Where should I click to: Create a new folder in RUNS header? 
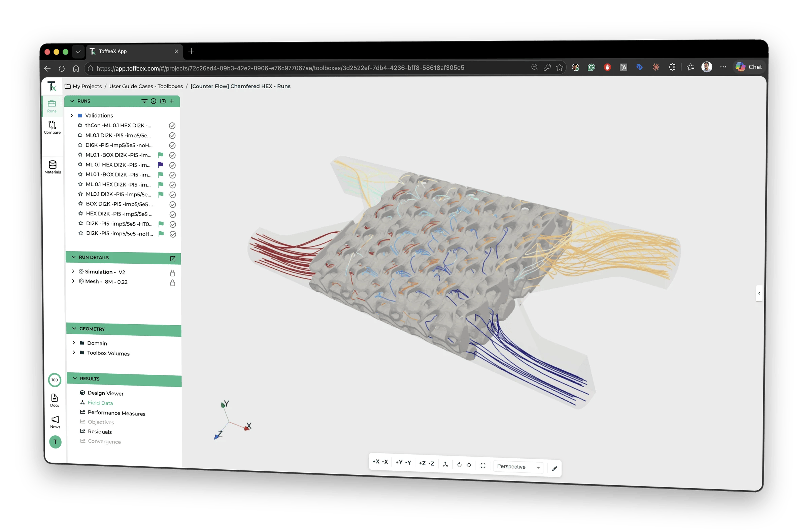coord(163,101)
